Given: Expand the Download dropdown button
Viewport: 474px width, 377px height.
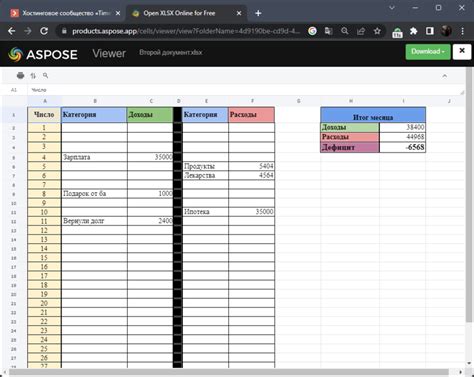Looking at the screenshot, I should (x=428, y=52).
